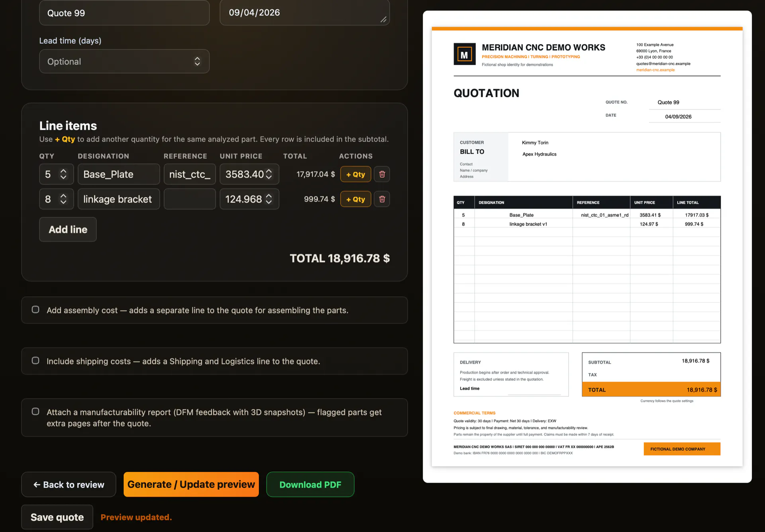
Task: Enable the Add assembly cost checkbox
Action: (35, 310)
